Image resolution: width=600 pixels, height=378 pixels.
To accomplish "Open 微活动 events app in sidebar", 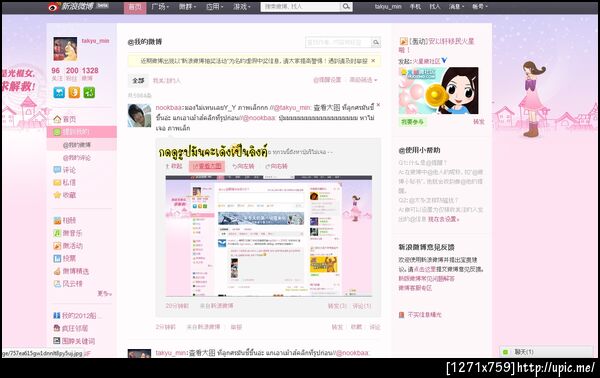I will [x=68, y=245].
